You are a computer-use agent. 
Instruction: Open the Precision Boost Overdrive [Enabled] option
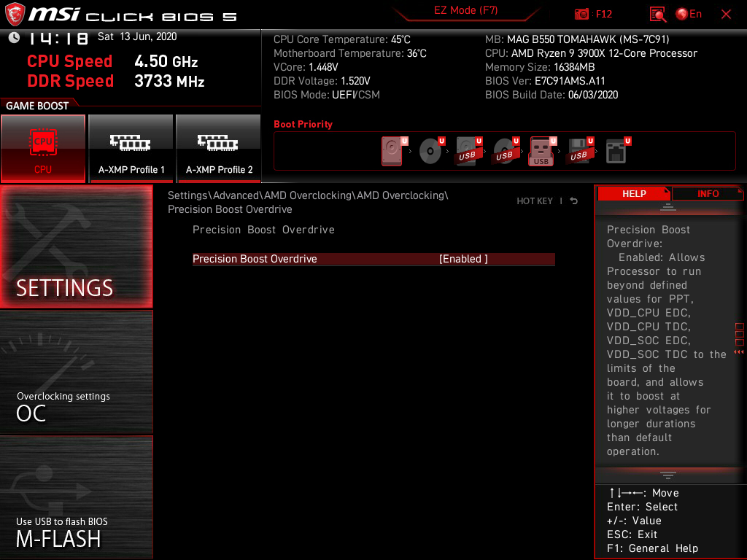pos(373,259)
